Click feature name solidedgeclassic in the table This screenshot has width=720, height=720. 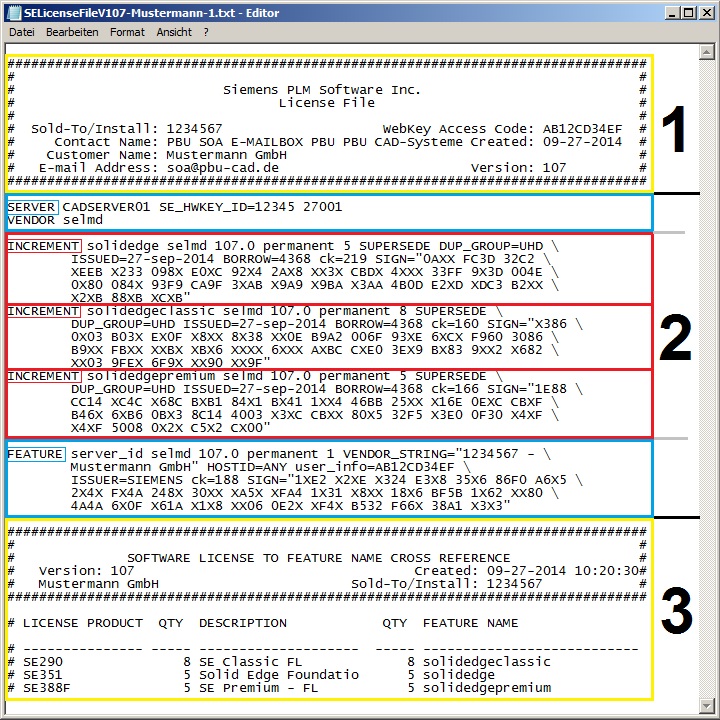click(x=487, y=662)
